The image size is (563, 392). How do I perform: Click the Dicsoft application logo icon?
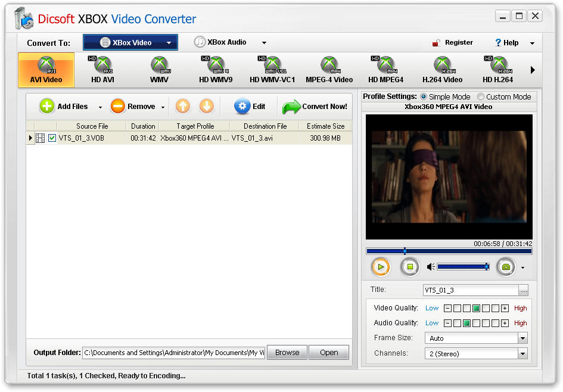pos(24,18)
